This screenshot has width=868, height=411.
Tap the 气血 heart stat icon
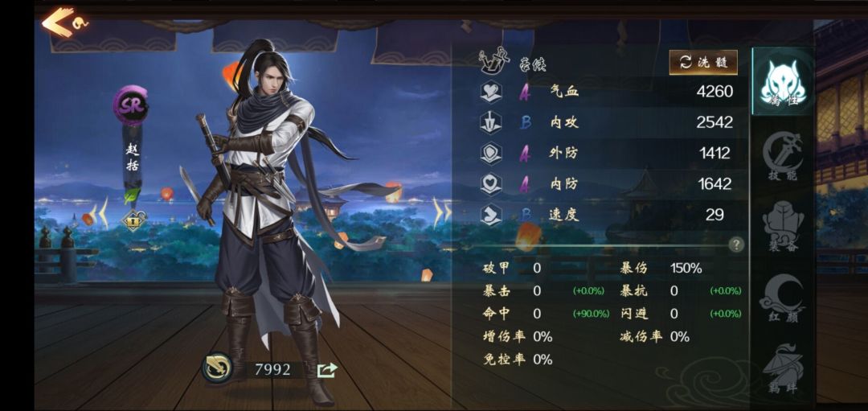(490, 92)
